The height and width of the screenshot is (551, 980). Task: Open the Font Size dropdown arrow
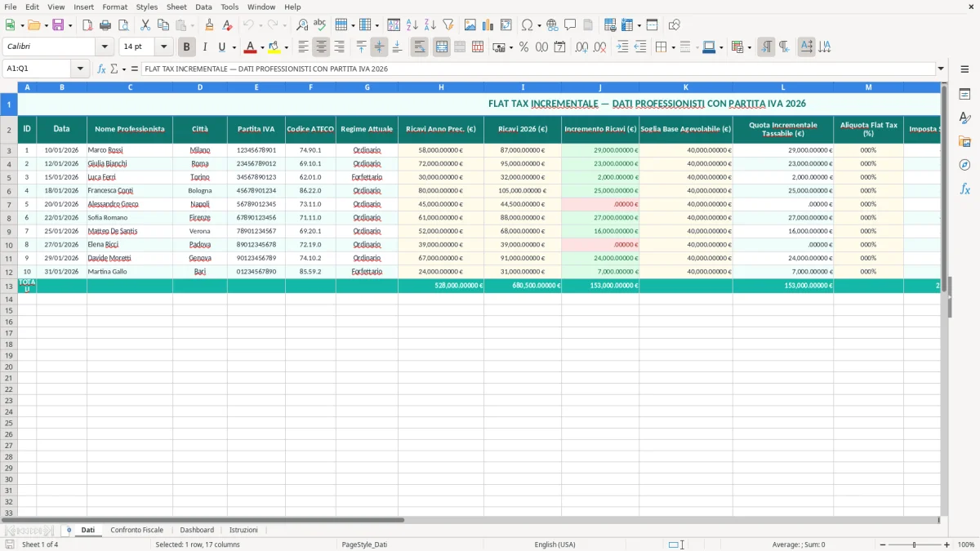163,47
